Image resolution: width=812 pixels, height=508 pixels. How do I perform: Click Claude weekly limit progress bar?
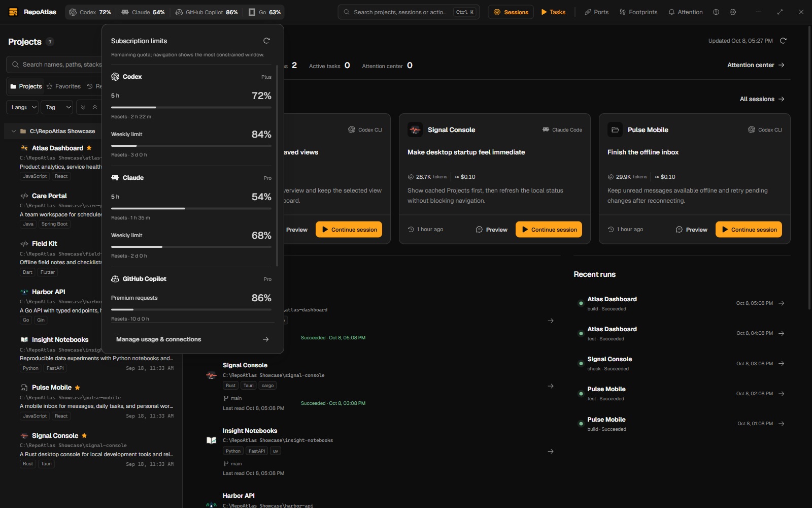[191, 247]
